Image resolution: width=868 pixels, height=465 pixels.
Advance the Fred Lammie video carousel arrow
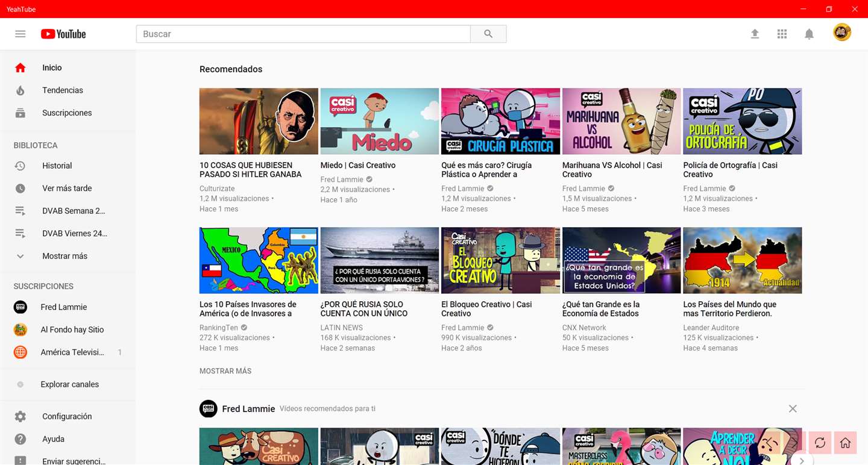[802, 461]
